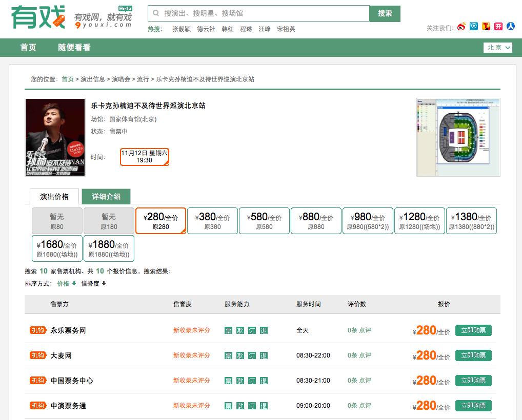Click 立即购票 for 永乐票务网
This screenshot has width=522, height=420.
(473, 330)
